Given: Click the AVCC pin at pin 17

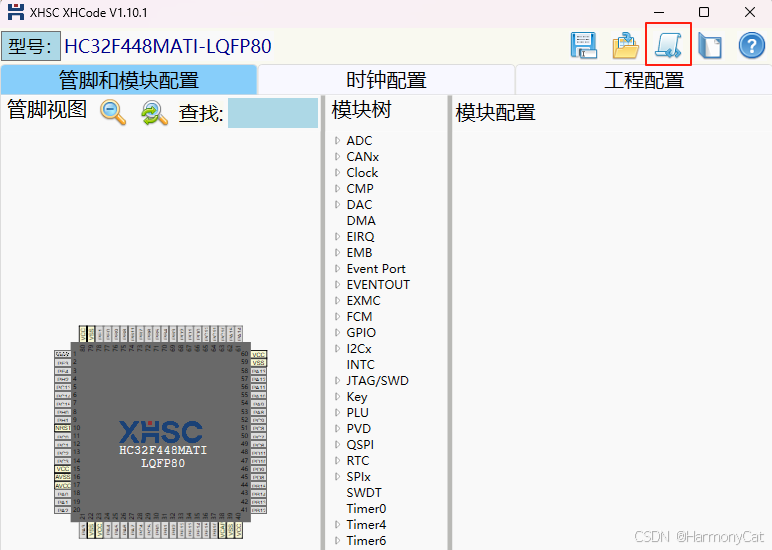Looking at the screenshot, I should coord(63,485).
